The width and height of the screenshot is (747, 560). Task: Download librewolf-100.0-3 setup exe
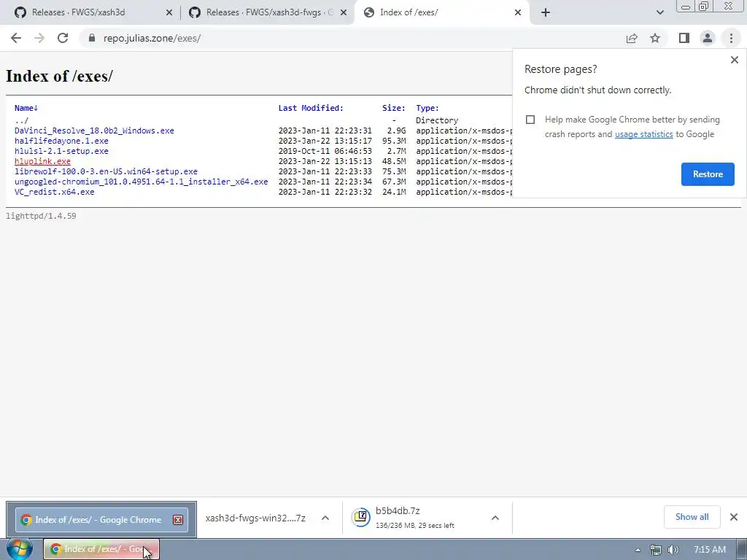pos(106,171)
